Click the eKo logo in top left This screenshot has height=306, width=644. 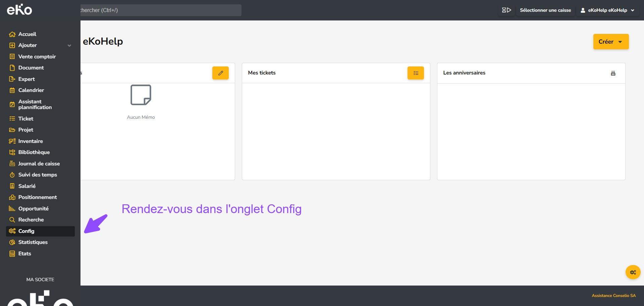19,10
